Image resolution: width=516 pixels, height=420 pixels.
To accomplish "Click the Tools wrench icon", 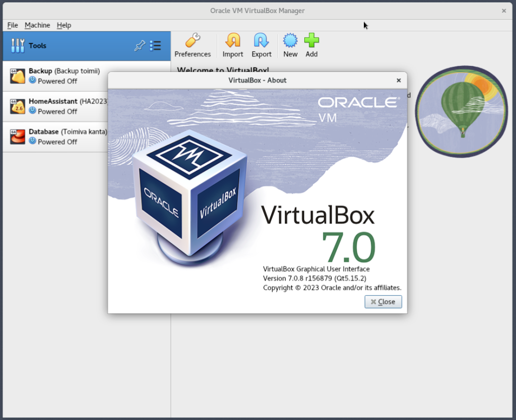I will (x=18, y=46).
